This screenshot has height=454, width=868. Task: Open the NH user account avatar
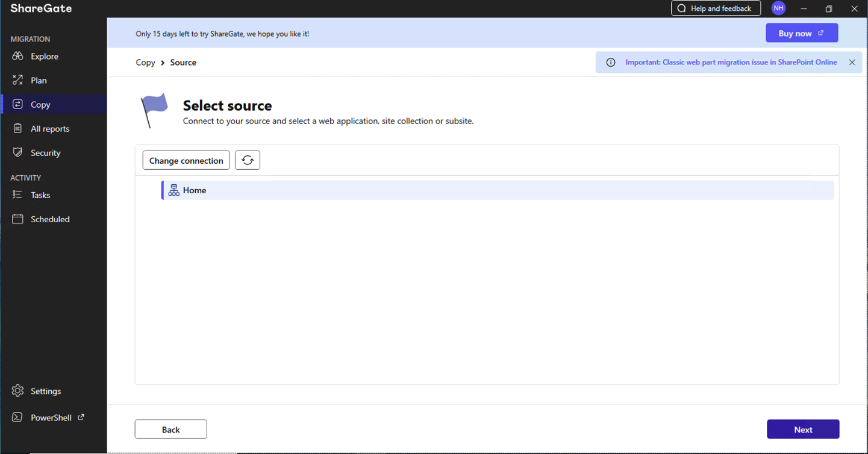pyautogui.click(x=779, y=8)
